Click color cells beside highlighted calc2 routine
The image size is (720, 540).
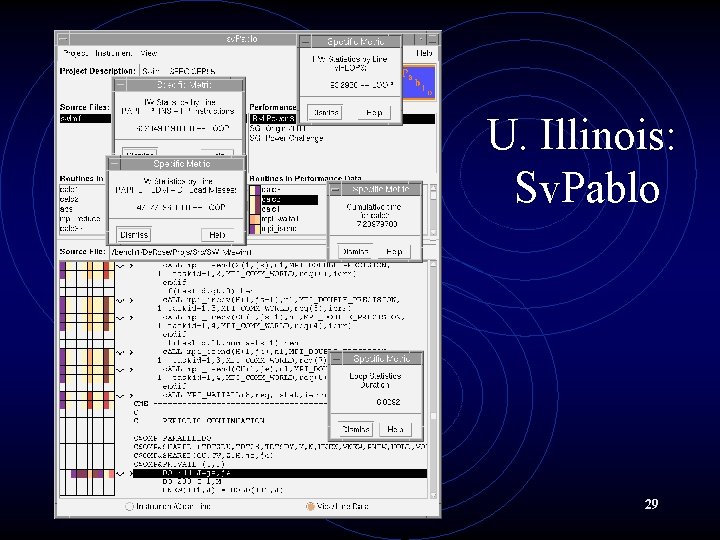(254, 200)
